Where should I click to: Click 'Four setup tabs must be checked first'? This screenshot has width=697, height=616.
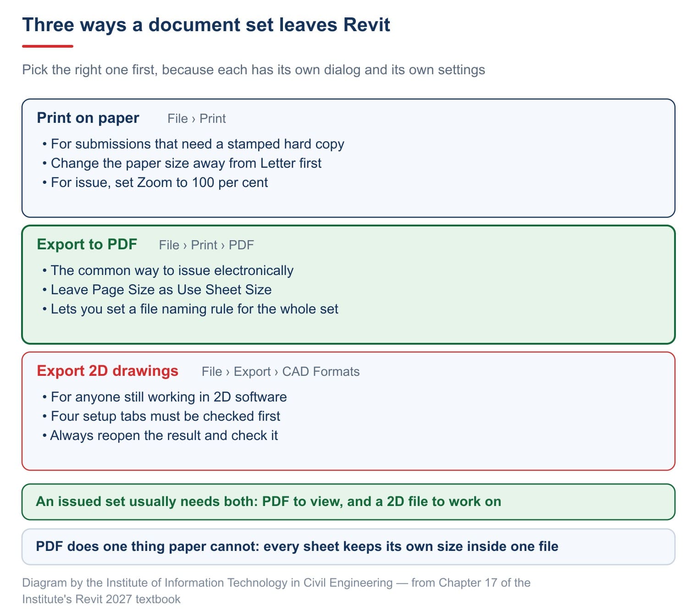click(166, 416)
